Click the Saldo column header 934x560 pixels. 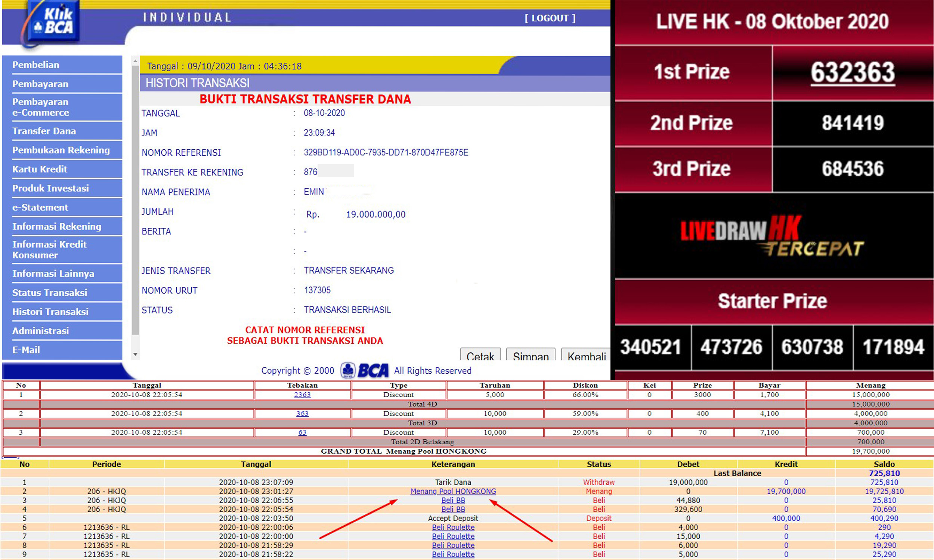point(884,464)
